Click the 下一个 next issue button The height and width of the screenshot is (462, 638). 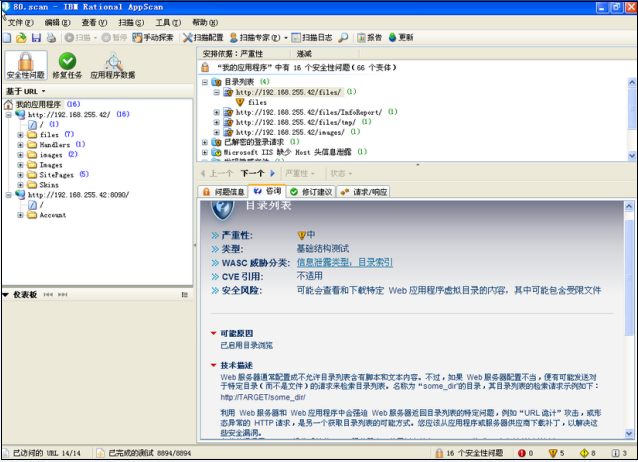click(258, 173)
